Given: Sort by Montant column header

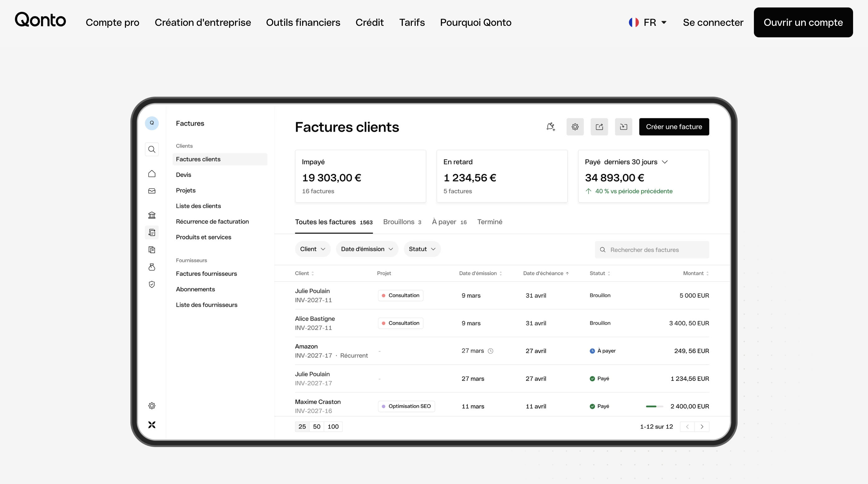Looking at the screenshot, I should (x=696, y=273).
